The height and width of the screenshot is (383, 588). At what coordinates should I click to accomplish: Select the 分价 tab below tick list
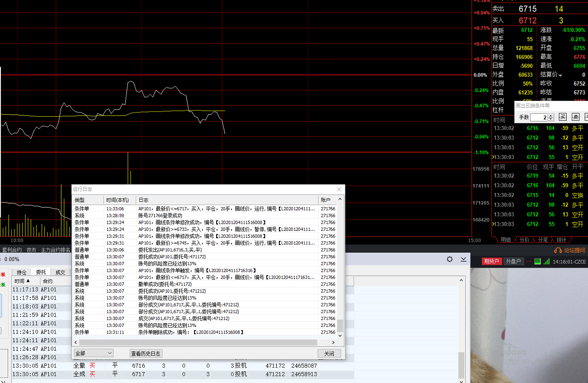(x=524, y=240)
